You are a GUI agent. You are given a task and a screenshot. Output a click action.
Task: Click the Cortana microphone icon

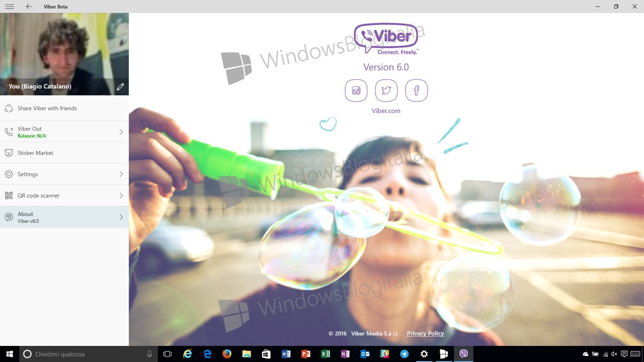point(149,354)
